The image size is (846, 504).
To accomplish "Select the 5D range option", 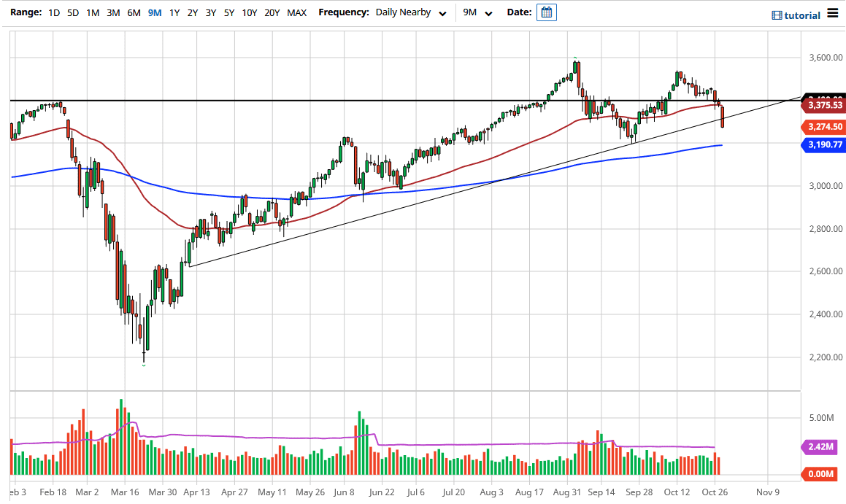I will click(72, 12).
